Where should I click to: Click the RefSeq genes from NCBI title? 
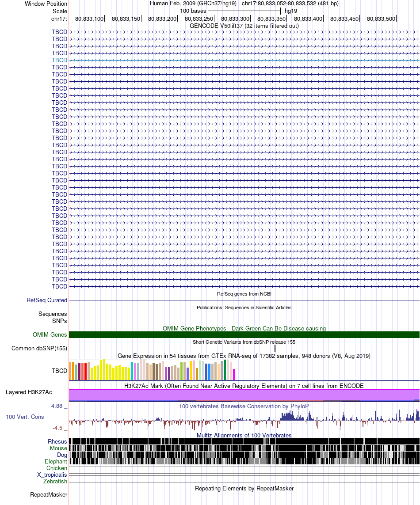[244, 294]
